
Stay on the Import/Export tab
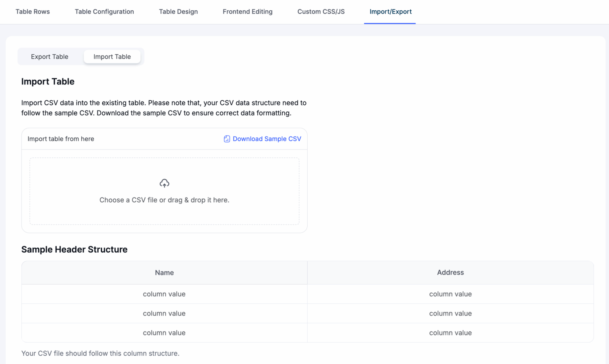click(x=391, y=11)
